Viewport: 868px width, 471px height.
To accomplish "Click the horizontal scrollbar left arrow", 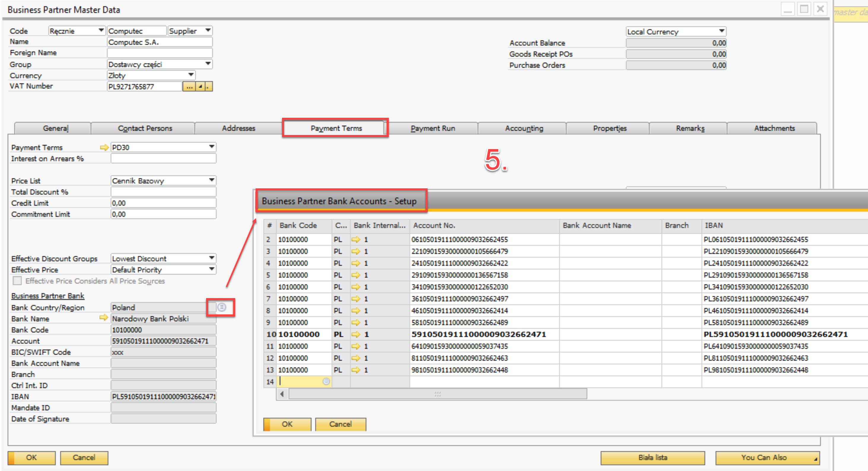I will 282,394.
